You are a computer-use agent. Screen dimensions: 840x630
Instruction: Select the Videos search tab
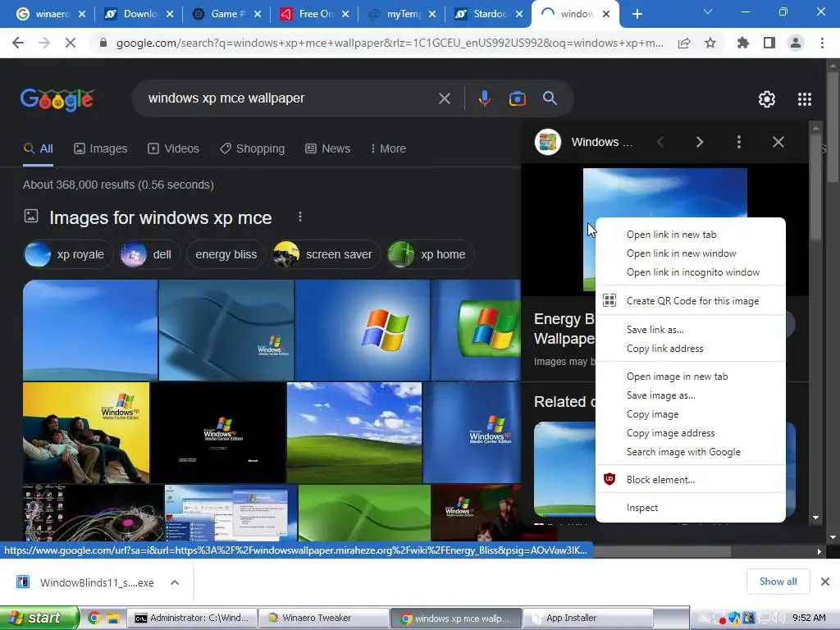(x=174, y=149)
